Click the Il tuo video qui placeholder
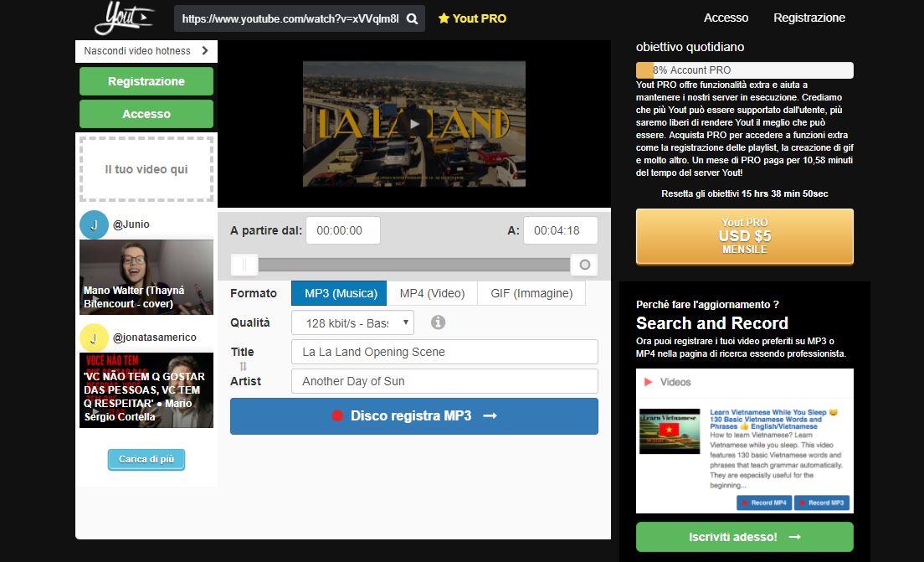Image resolution: width=924 pixels, height=562 pixels. [x=146, y=169]
